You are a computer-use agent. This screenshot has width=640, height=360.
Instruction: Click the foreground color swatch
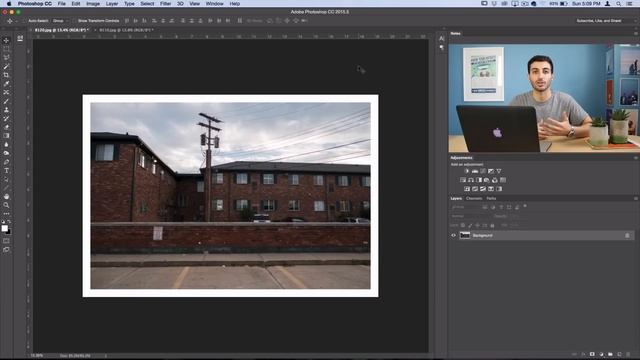[4, 228]
